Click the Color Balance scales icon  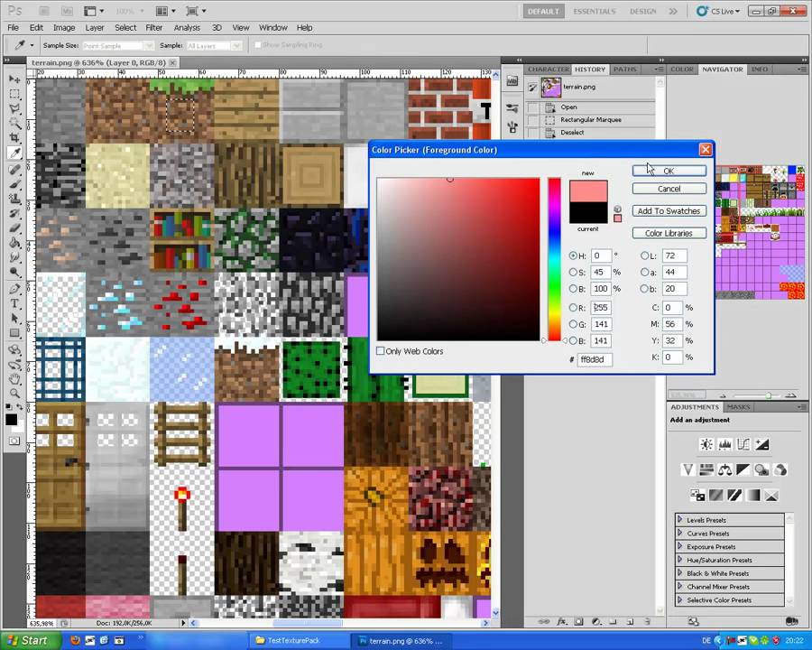pyautogui.click(x=724, y=470)
